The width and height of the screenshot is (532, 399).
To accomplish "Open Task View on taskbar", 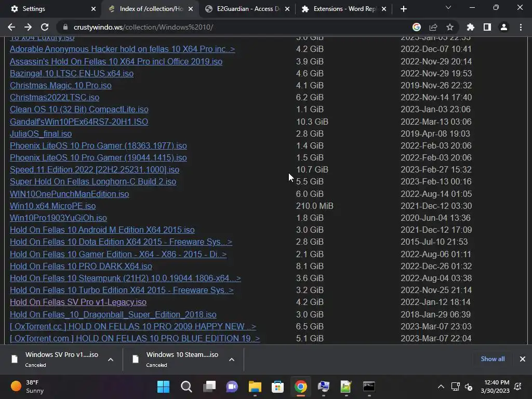I will point(209,387).
